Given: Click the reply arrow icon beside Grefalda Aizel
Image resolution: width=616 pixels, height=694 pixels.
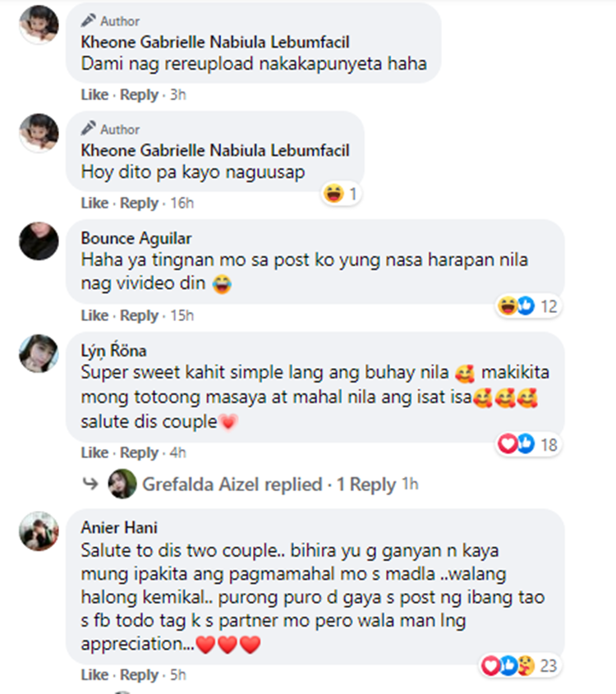Looking at the screenshot, I should pos(90,484).
